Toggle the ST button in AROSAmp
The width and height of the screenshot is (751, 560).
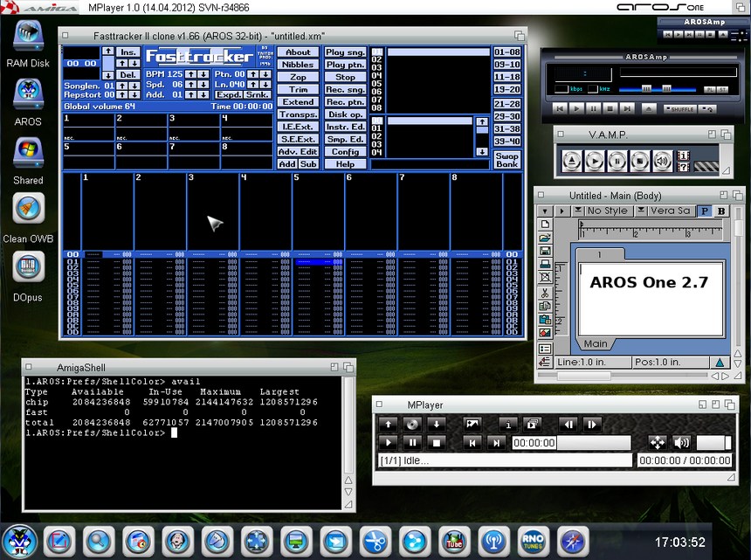(x=722, y=90)
